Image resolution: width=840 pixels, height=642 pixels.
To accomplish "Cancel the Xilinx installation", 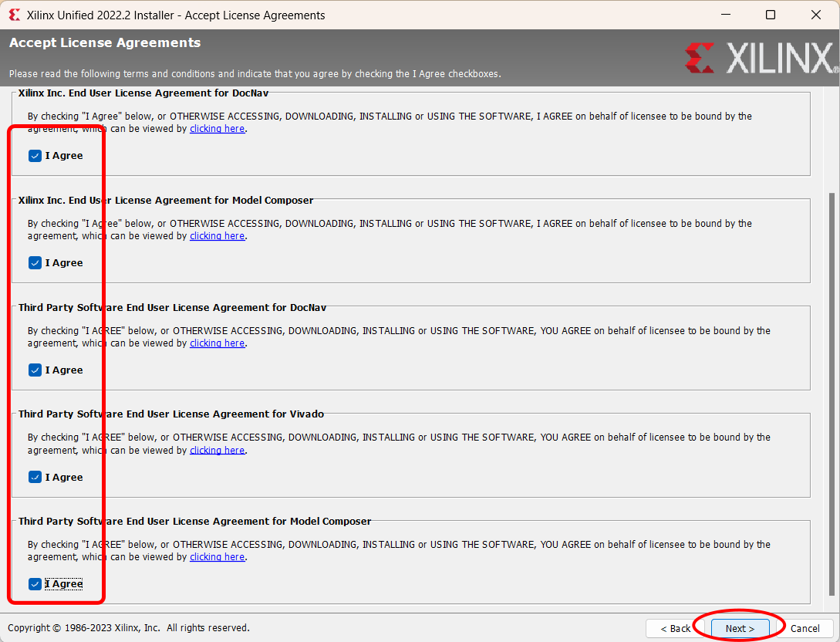I will (806, 629).
